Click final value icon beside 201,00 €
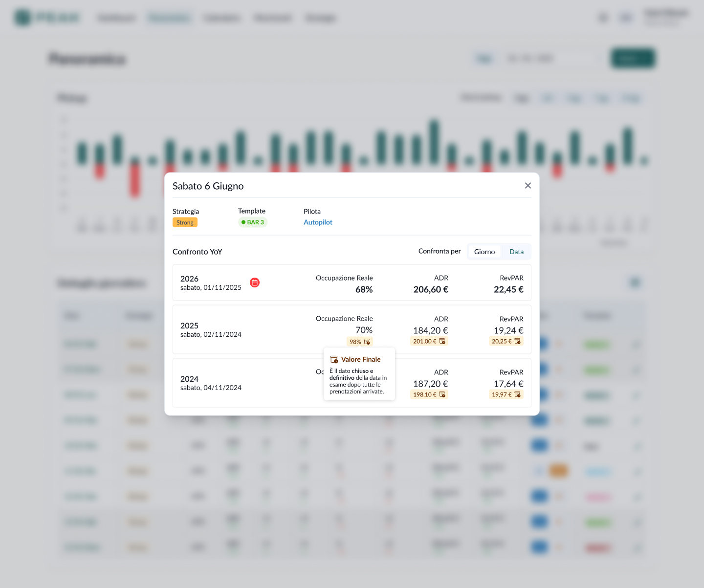The height and width of the screenshot is (588, 704). (x=442, y=341)
